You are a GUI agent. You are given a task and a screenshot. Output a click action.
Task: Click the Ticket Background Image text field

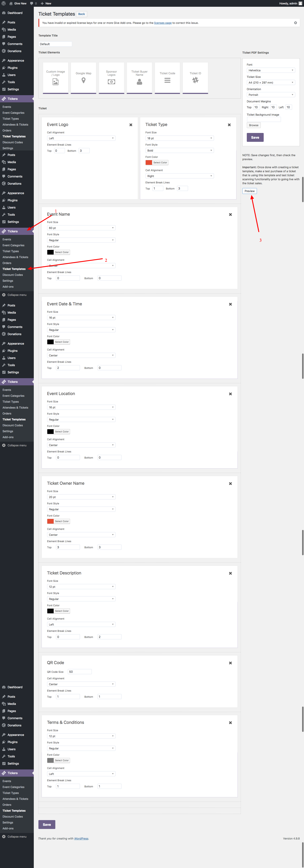click(264, 119)
